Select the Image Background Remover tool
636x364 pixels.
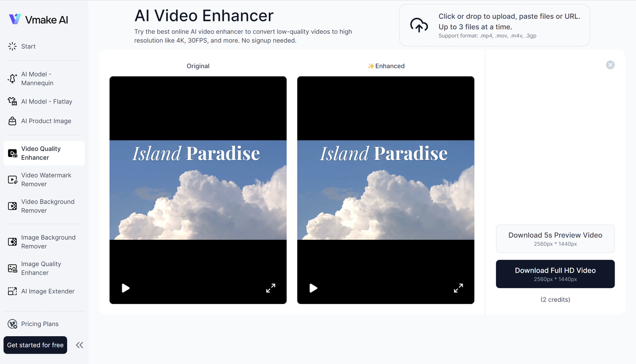coord(48,241)
